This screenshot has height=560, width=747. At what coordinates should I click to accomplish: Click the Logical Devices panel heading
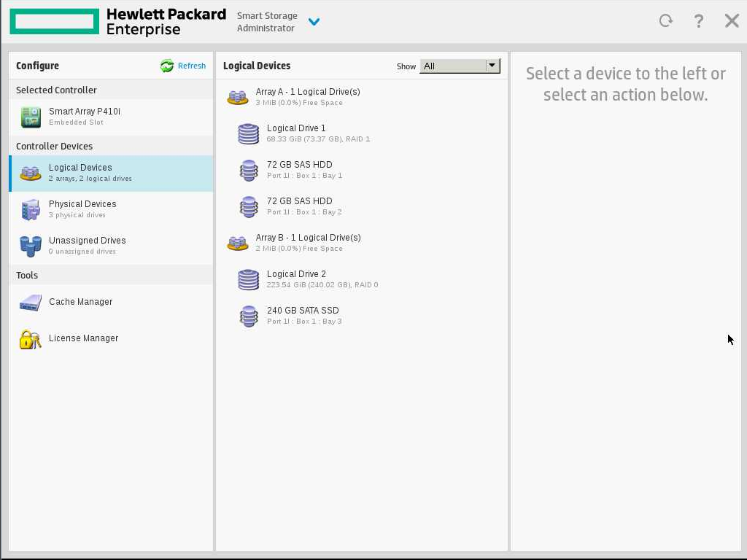click(257, 66)
